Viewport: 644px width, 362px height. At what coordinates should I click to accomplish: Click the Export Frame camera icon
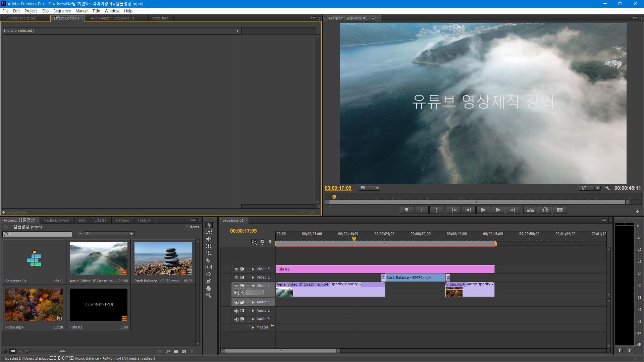pos(560,210)
